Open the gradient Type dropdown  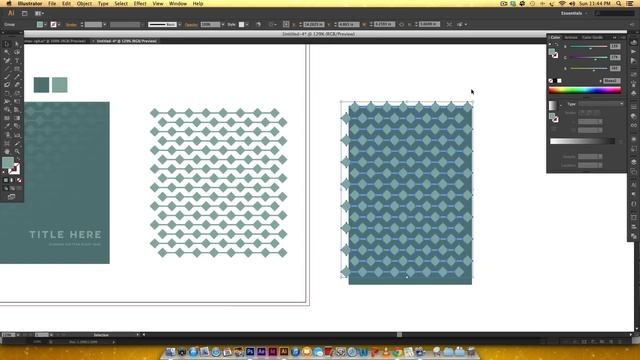coord(601,104)
